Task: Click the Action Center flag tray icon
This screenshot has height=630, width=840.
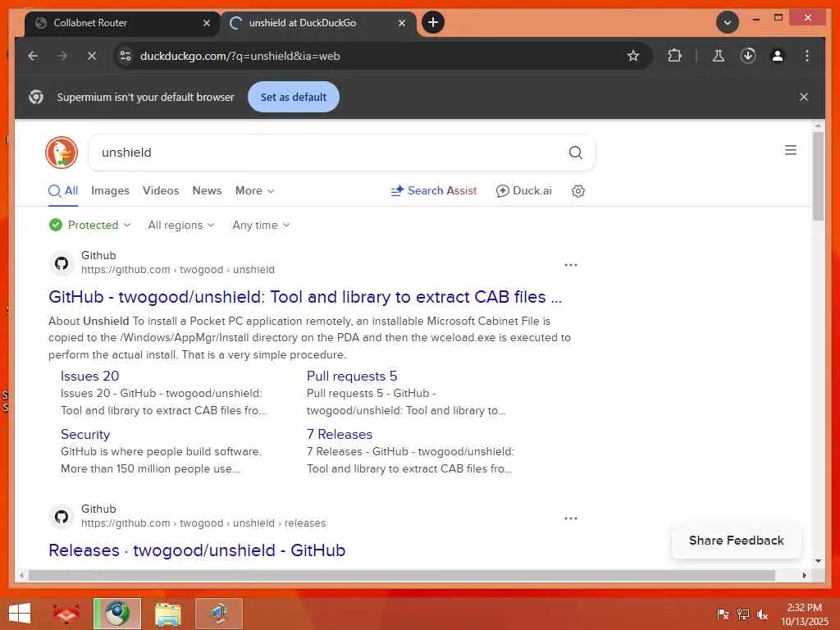Action: [723, 614]
